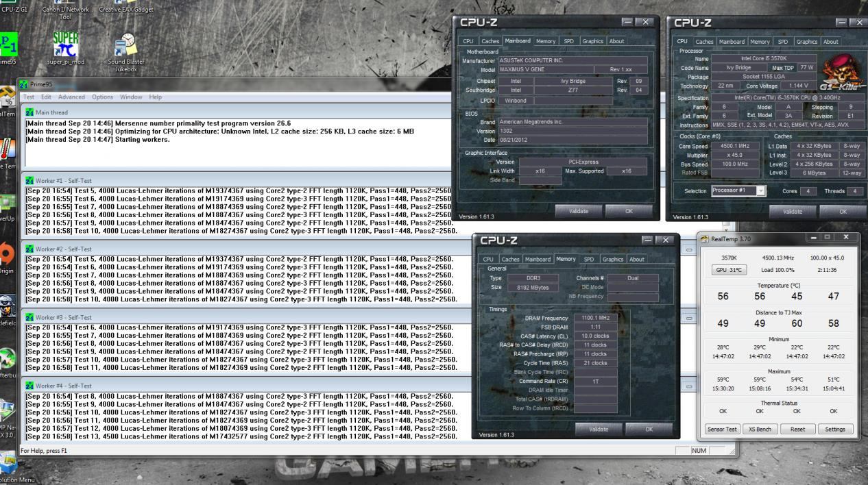Click the CAS# Latency 10.0 clocks field
The height and width of the screenshot is (485, 868).
(596, 336)
